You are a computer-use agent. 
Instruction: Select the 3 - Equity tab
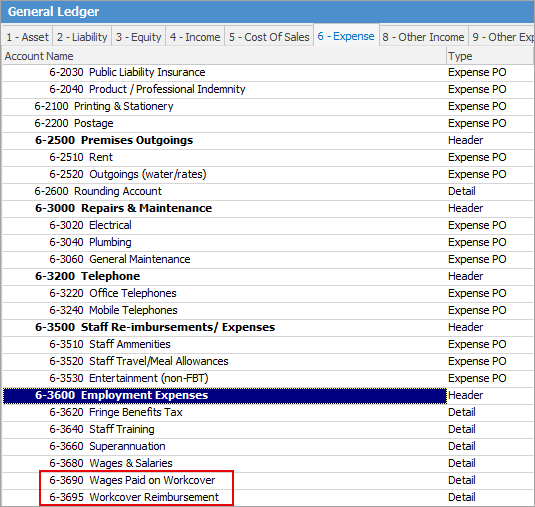pyautogui.click(x=138, y=37)
